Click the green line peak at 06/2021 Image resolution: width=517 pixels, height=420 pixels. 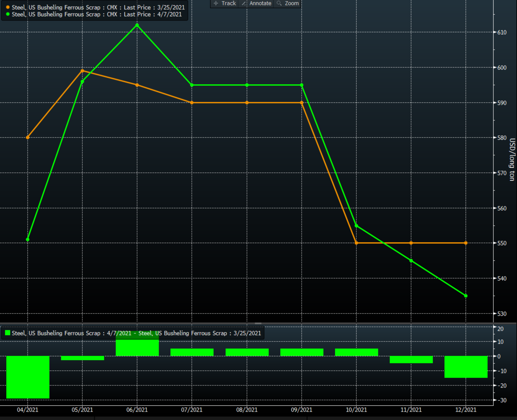click(x=137, y=26)
